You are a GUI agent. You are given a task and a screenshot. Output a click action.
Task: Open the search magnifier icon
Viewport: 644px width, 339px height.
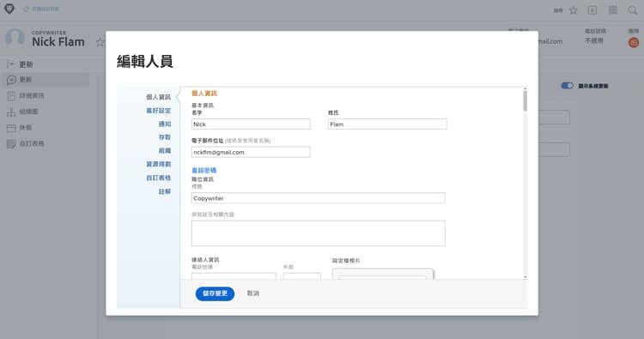click(633, 10)
